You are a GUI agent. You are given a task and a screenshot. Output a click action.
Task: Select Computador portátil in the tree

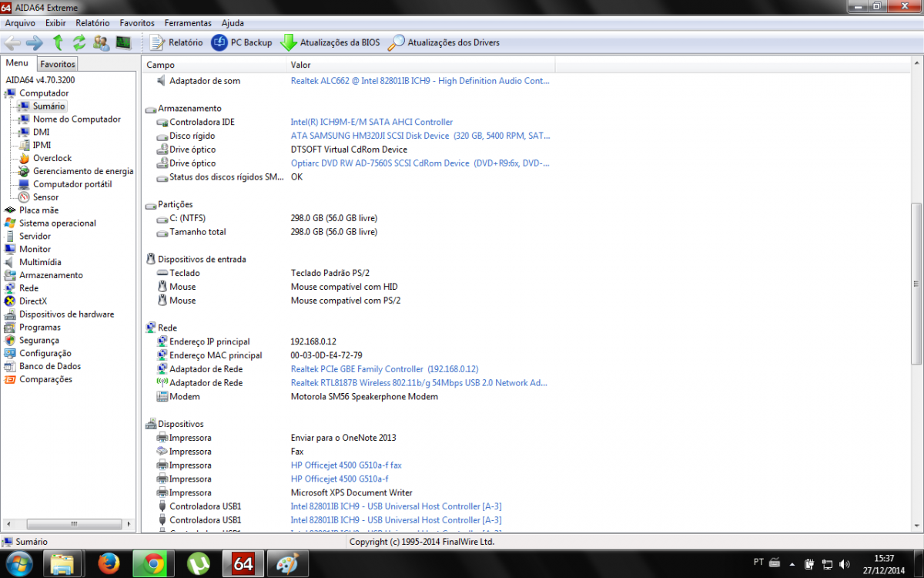pyautogui.click(x=72, y=184)
